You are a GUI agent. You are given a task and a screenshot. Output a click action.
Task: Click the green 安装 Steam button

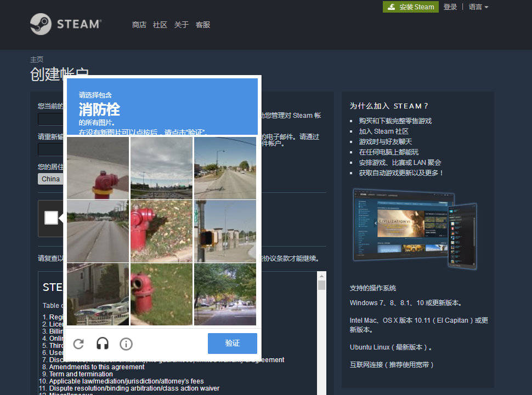click(x=410, y=7)
